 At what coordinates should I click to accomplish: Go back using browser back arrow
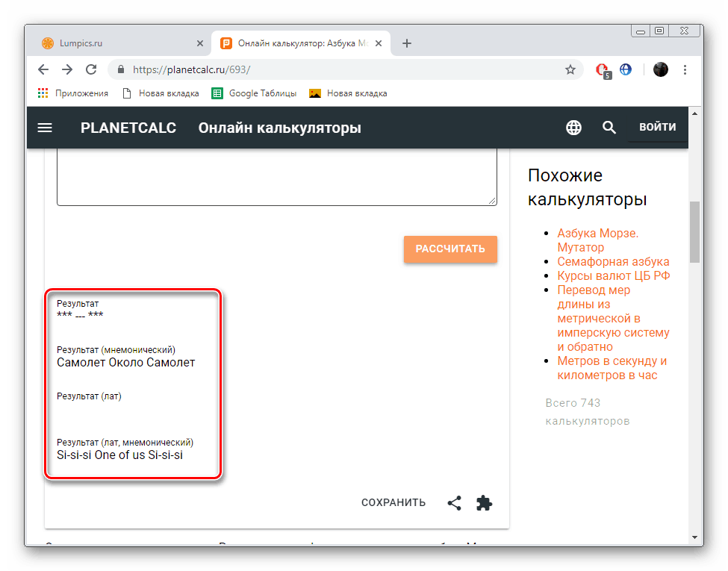tap(43, 69)
